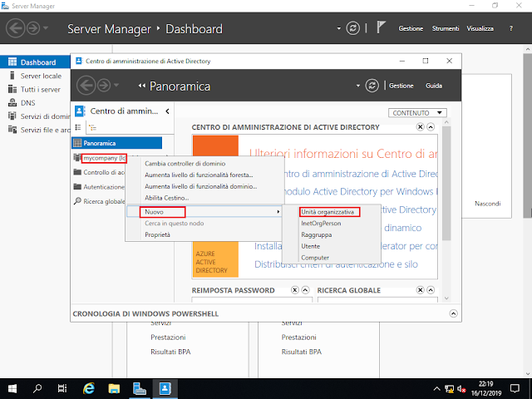This screenshot has width=532, height=399.
Task: Open Proprietà from the context menu
Action: coord(157,234)
